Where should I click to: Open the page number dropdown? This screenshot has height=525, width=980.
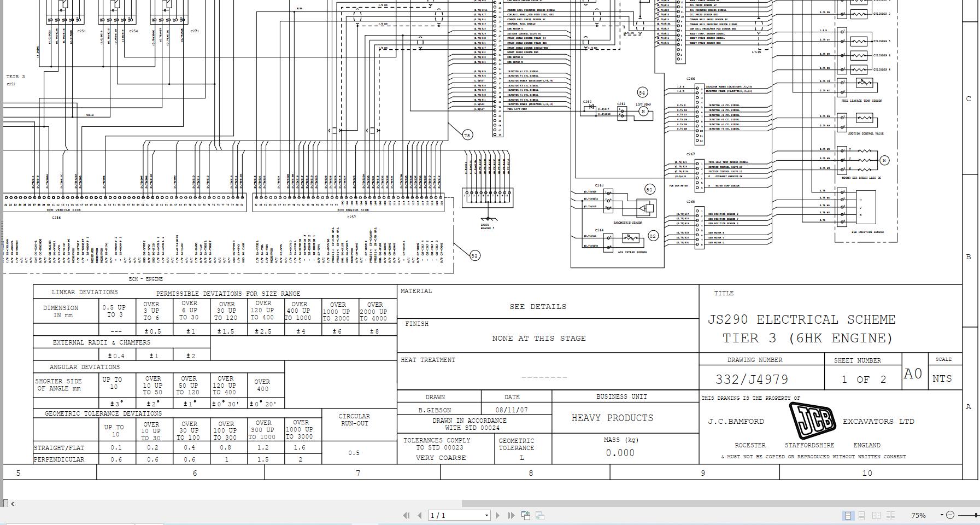click(x=486, y=515)
